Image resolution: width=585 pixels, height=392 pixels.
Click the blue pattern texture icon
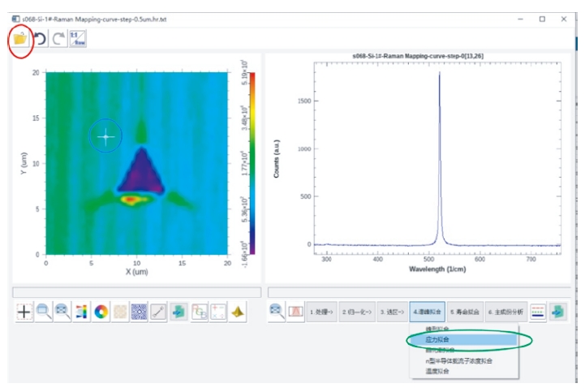coord(140,312)
